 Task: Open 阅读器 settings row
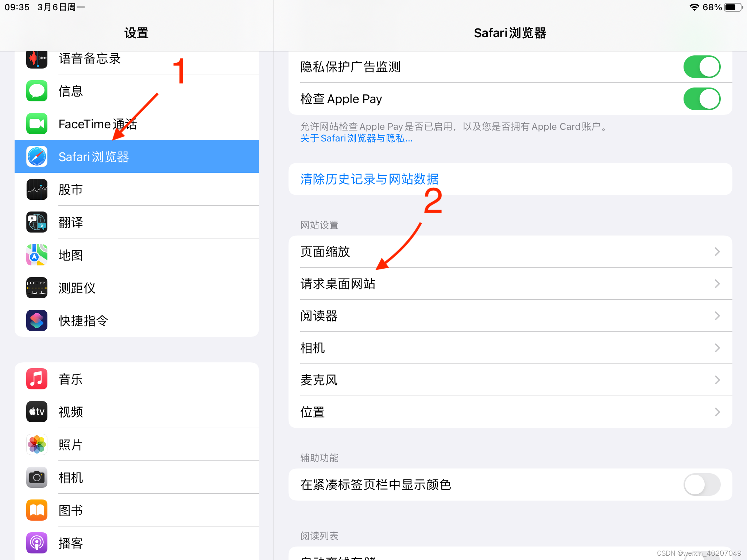point(510,316)
